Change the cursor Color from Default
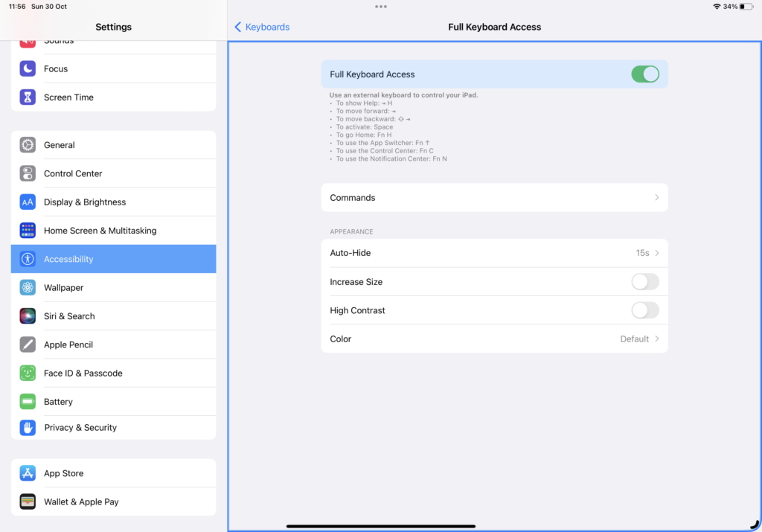 494,339
